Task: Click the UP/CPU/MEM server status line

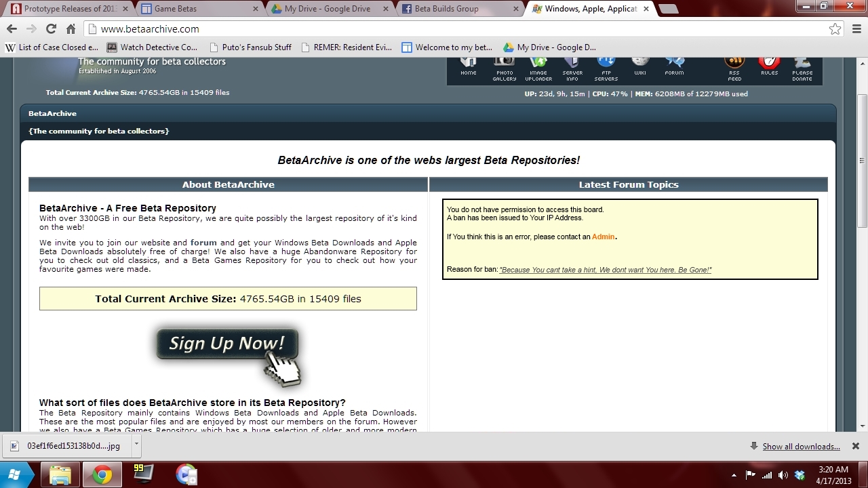Action: [636, 94]
